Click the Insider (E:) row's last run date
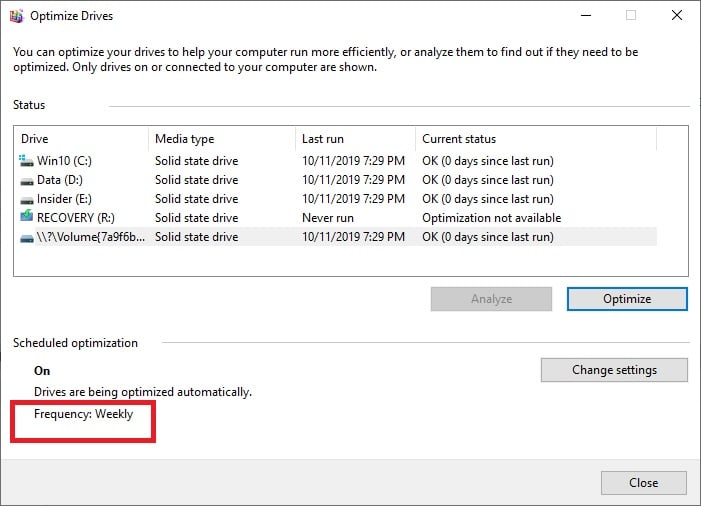701x506 pixels. pyautogui.click(x=353, y=199)
